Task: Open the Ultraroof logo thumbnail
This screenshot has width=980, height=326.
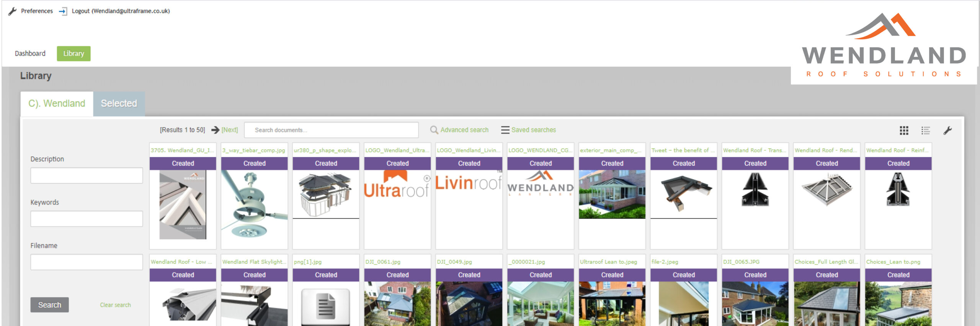Action: [397, 185]
